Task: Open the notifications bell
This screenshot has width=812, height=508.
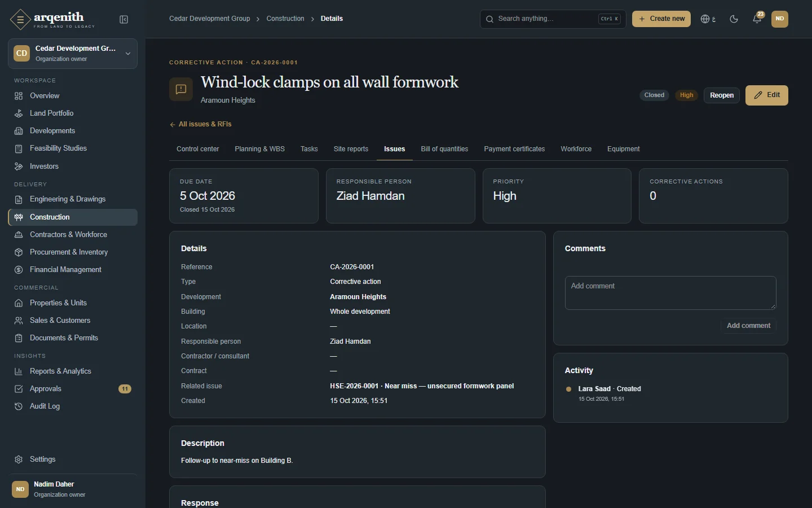Action: point(757,19)
